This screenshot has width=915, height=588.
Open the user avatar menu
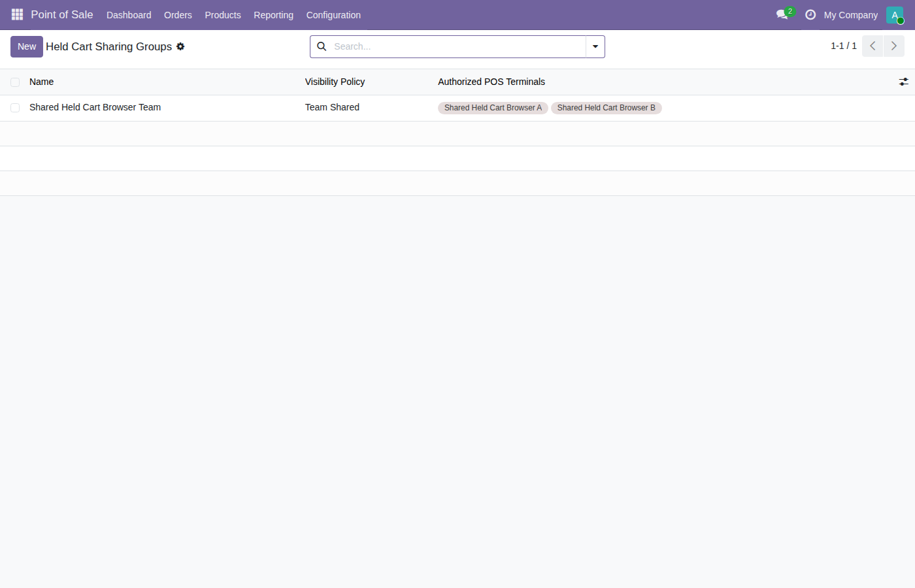pos(895,15)
